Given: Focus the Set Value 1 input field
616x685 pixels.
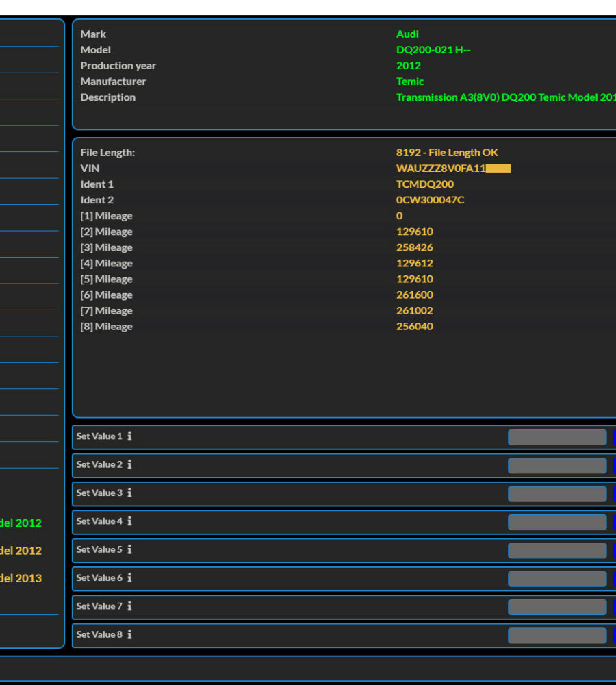Looking at the screenshot, I should click(x=556, y=437).
